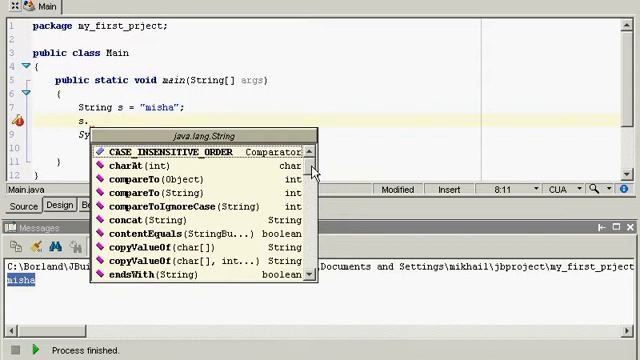Click completion list scroll-down arrow
Image resolution: width=640 pixels, height=360 pixels.
309,274
